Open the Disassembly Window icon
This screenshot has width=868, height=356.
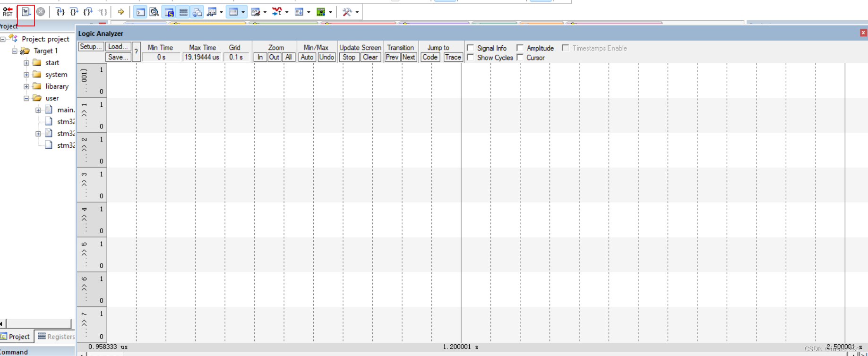[x=154, y=12]
